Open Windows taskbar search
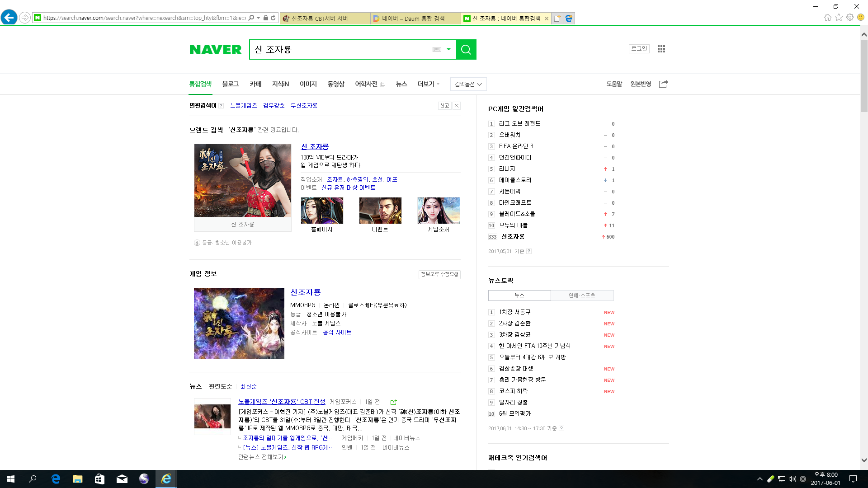 pos(33,479)
